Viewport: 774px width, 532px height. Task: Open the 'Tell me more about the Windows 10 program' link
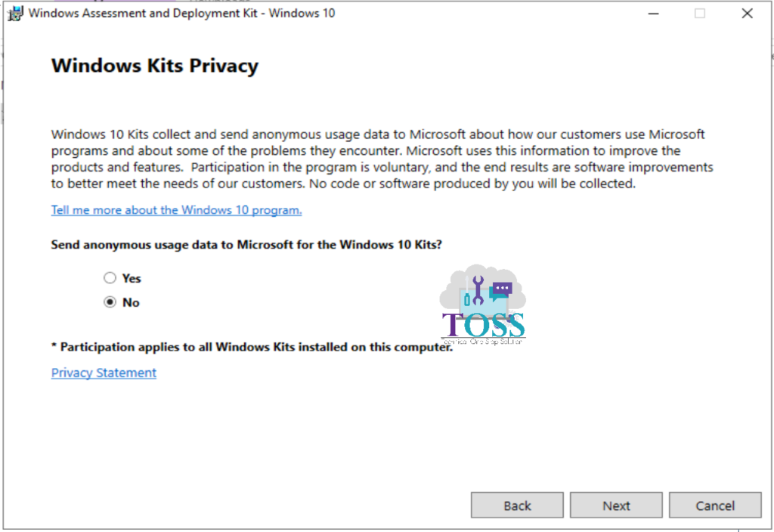175,210
